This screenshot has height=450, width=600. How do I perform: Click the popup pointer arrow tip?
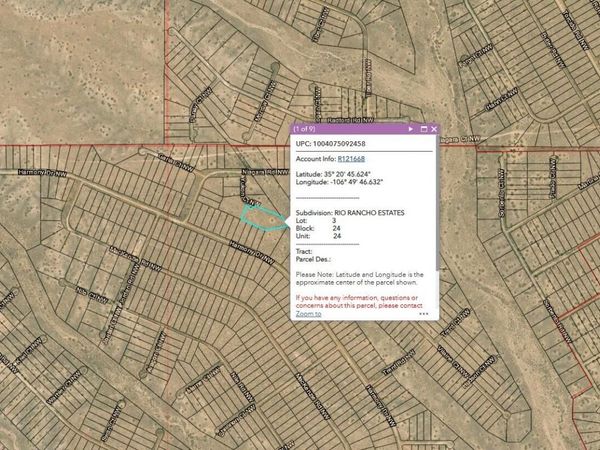click(285, 220)
